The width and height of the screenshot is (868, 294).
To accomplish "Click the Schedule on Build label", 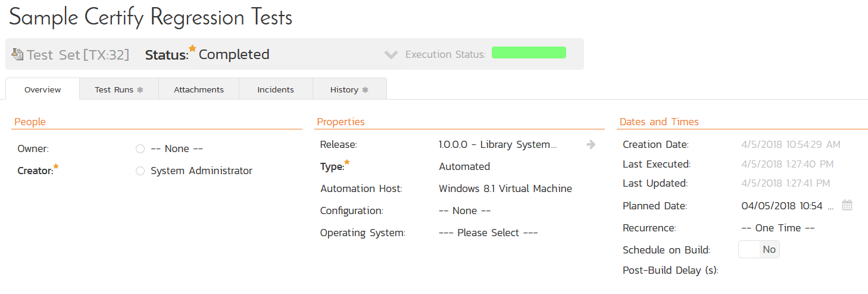I will click(667, 250).
